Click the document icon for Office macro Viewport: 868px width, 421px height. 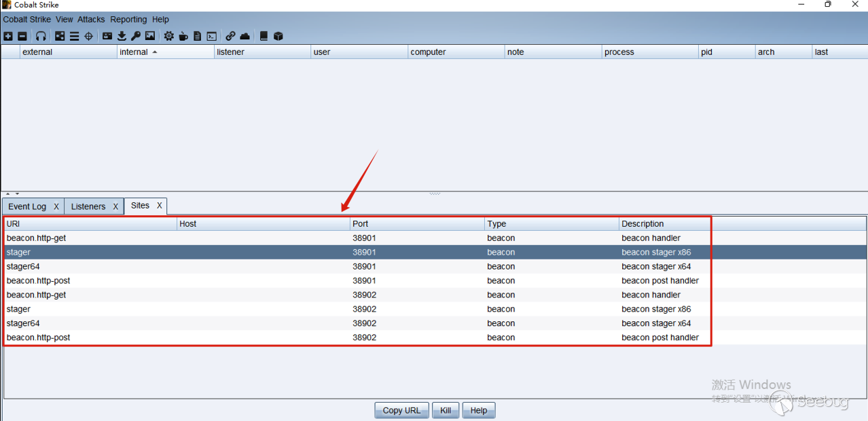(x=198, y=36)
